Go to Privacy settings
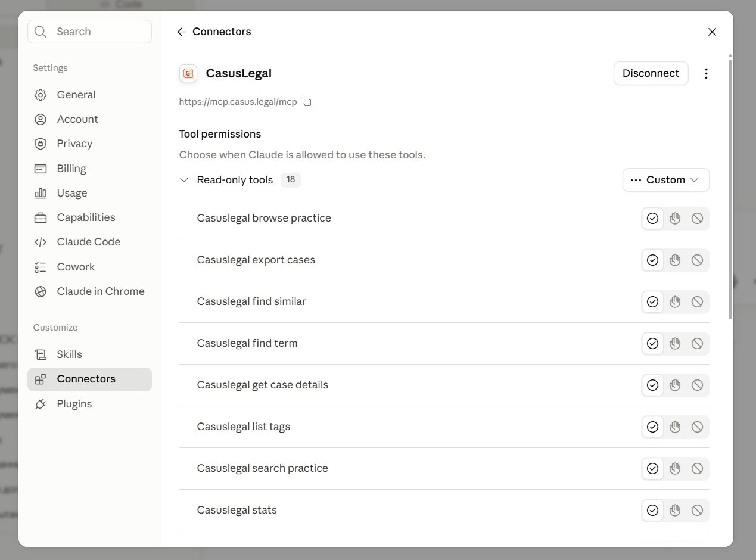Screen dimensions: 756x560 89,144
